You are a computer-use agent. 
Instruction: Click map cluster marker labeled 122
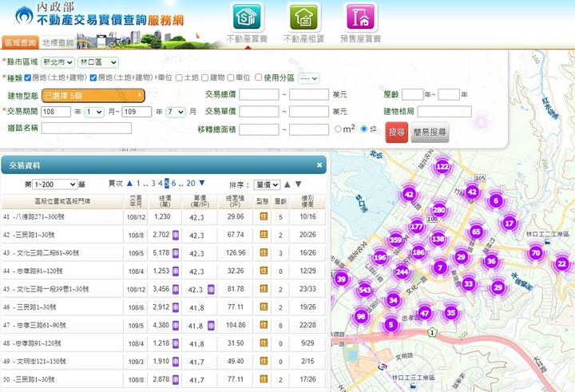(442, 167)
